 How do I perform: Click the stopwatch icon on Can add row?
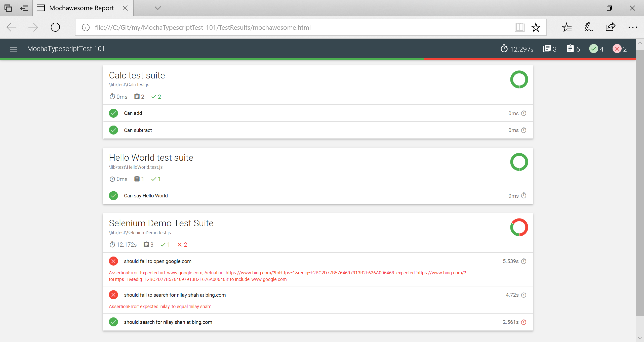[x=524, y=113]
